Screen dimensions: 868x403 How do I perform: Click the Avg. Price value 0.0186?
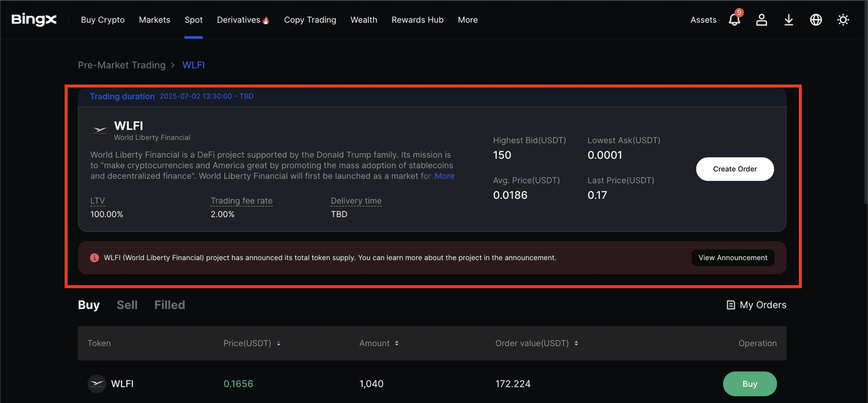point(510,195)
